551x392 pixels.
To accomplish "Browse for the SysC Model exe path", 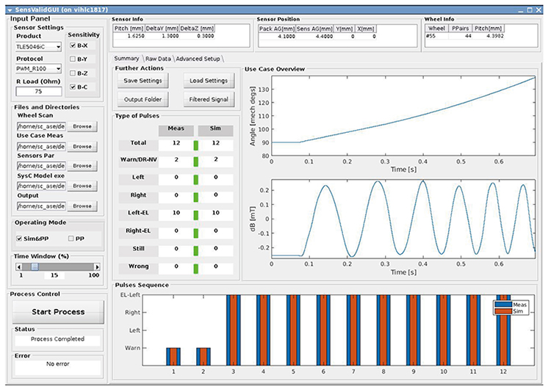I will tap(82, 186).
